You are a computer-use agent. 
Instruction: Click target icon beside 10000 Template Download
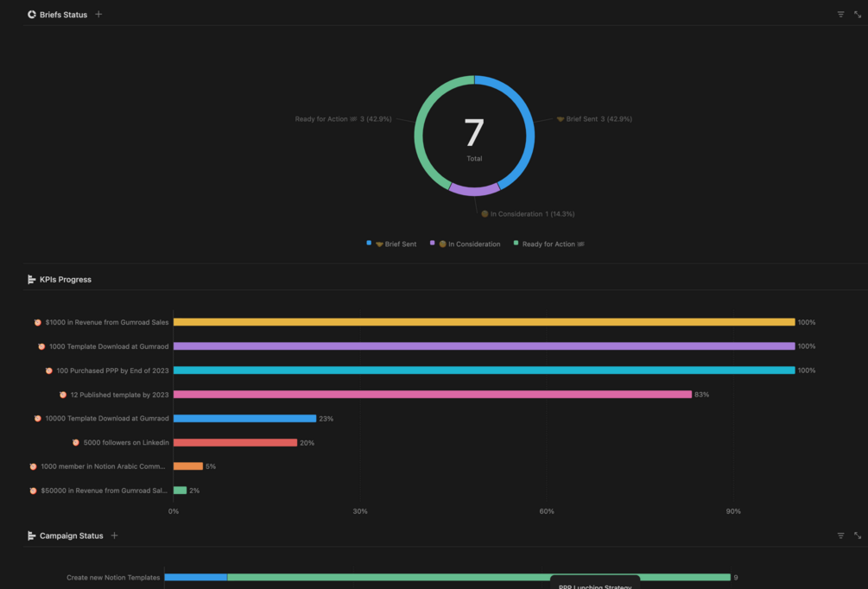click(38, 419)
